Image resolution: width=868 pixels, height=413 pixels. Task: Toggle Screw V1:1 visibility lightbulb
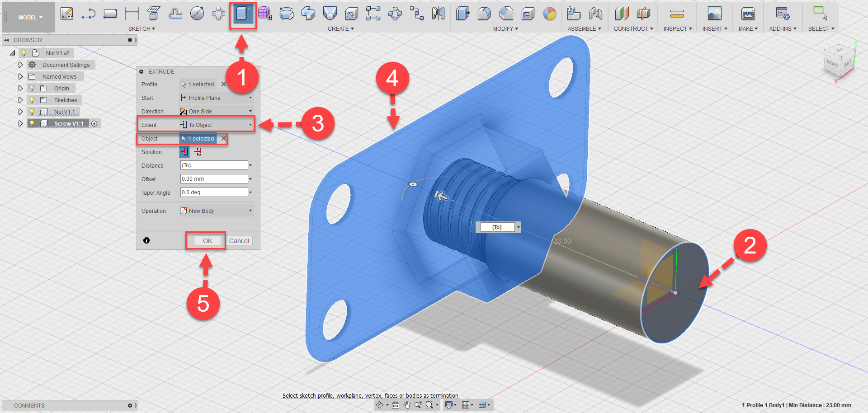point(32,123)
